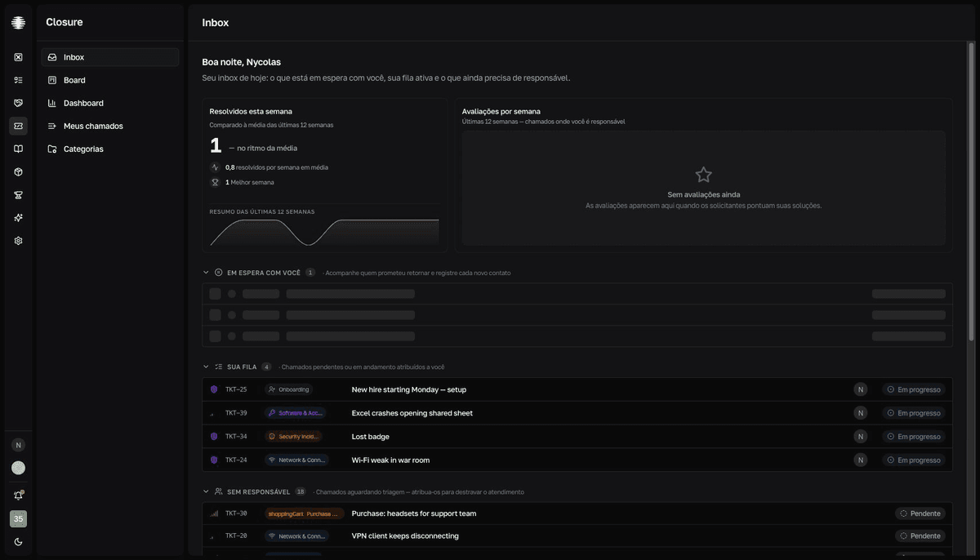Open the settings gear icon in the left rail
Image resolution: width=980 pixels, height=560 pixels.
[18, 241]
